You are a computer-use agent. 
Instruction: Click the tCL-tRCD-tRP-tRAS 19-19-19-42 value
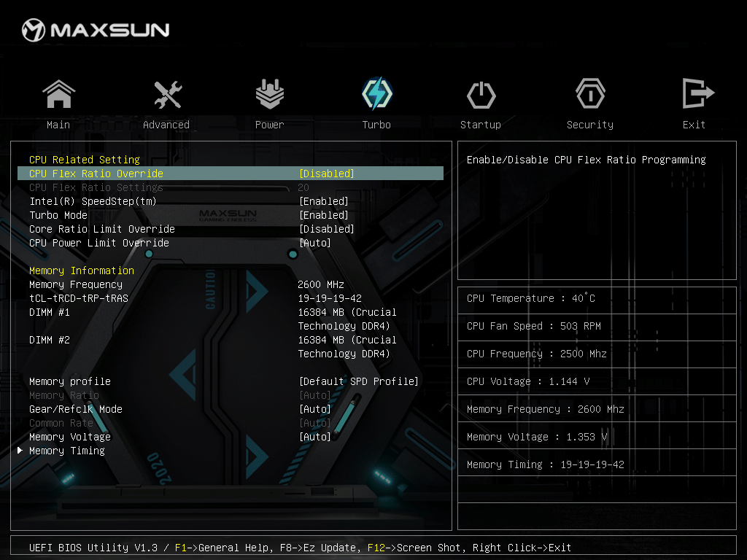(330, 298)
